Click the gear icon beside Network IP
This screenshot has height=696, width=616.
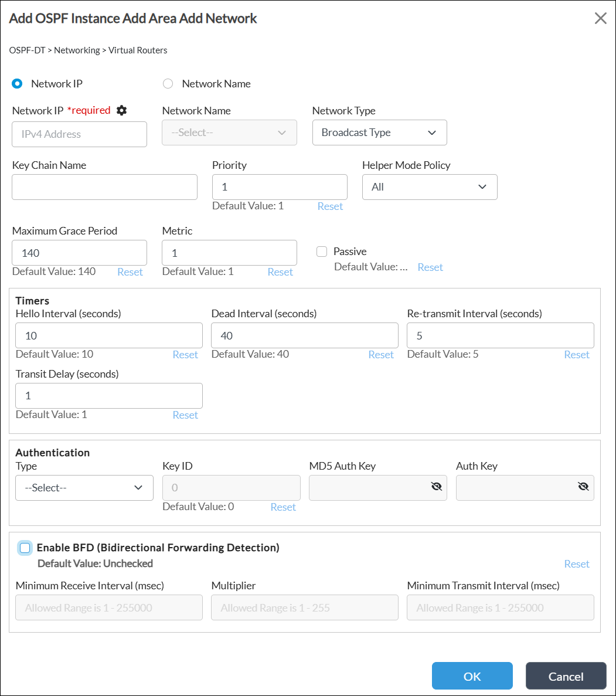pos(121,110)
